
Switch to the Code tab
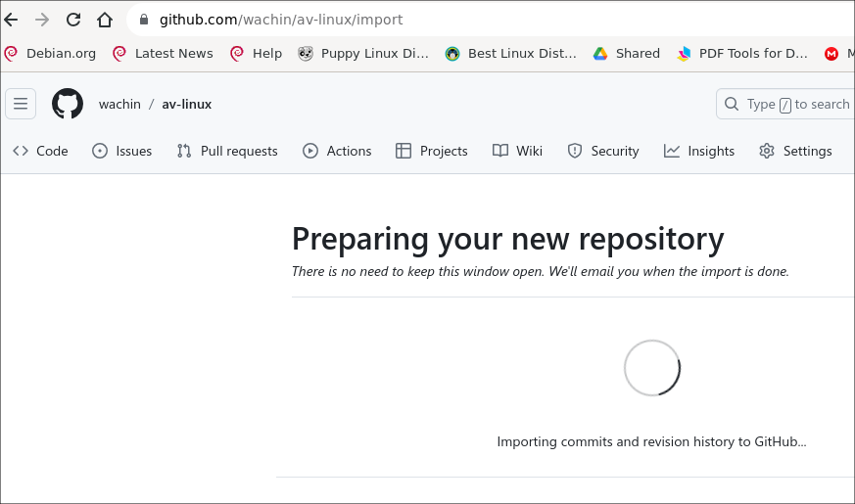(x=40, y=151)
